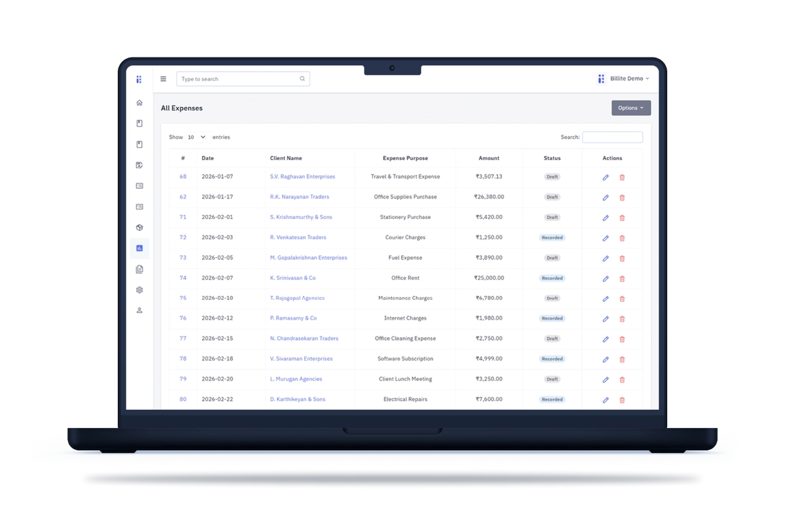The image size is (785, 532).
Task: Open N. Chandrasekaran Traders client link
Action: 304,339
